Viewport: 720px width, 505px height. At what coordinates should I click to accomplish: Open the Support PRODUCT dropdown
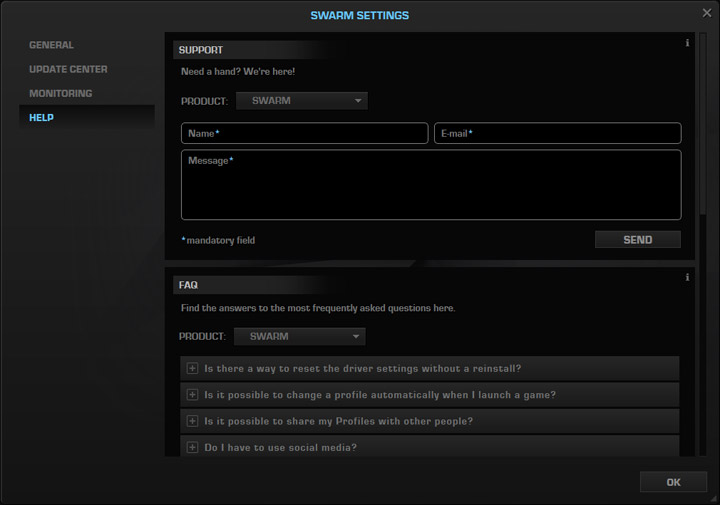point(302,101)
